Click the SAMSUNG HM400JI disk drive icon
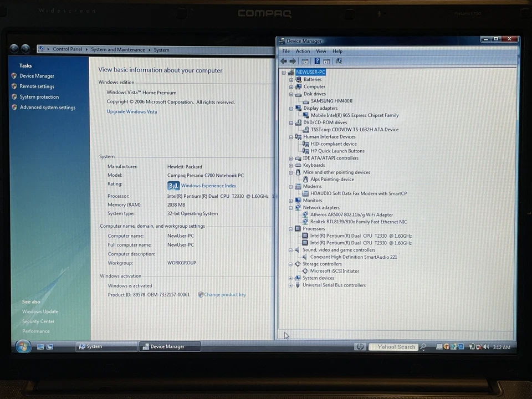 click(306, 101)
